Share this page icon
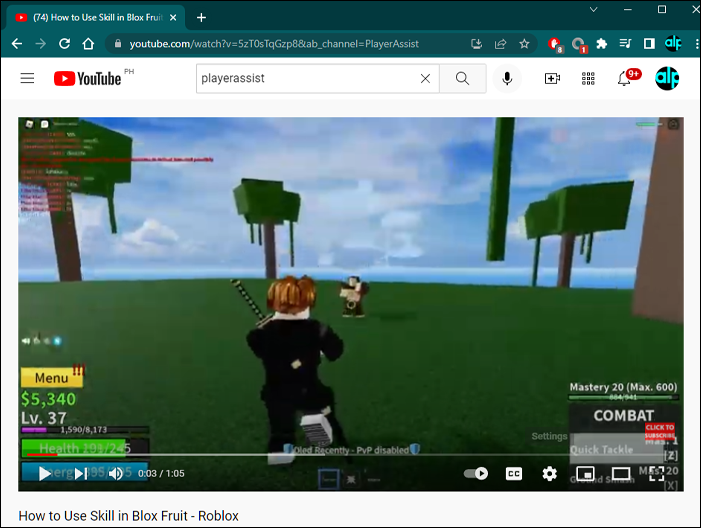701x528 pixels. click(500, 44)
